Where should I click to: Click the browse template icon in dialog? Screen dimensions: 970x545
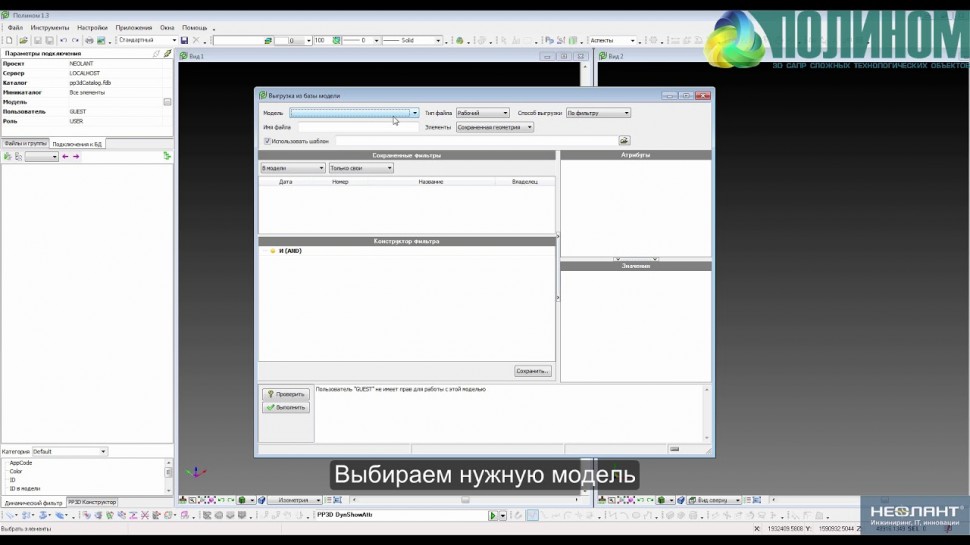click(624, 141)
